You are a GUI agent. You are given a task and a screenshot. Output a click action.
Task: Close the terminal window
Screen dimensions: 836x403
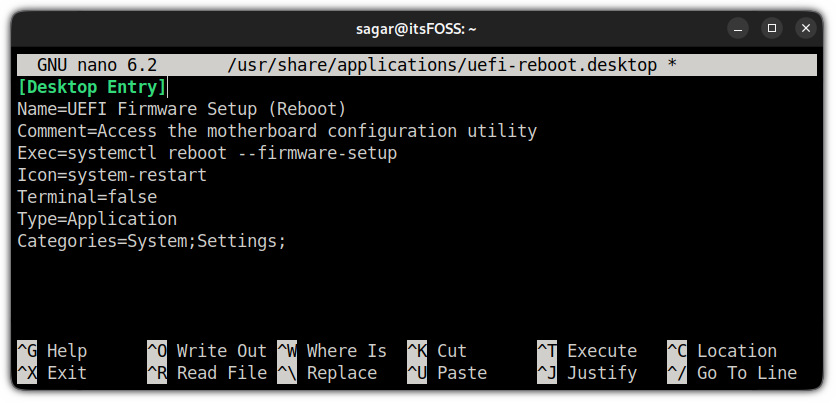pos(803,27)
